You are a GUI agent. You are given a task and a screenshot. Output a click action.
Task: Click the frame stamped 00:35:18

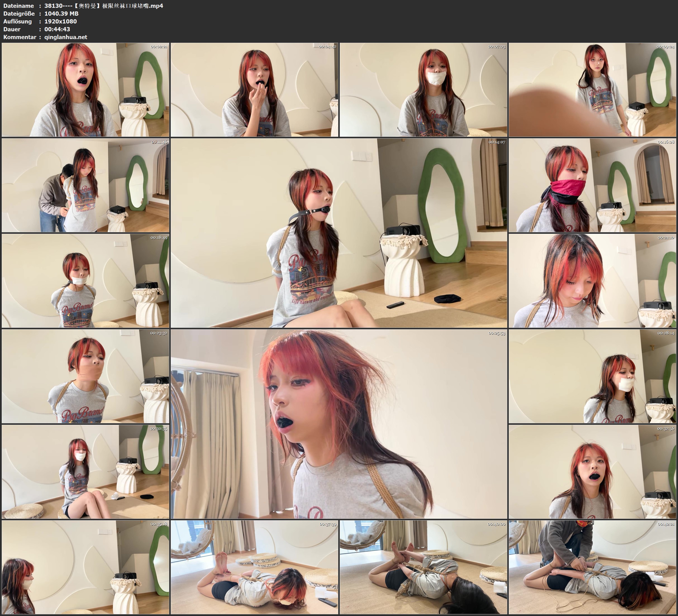tap(85, 567)
